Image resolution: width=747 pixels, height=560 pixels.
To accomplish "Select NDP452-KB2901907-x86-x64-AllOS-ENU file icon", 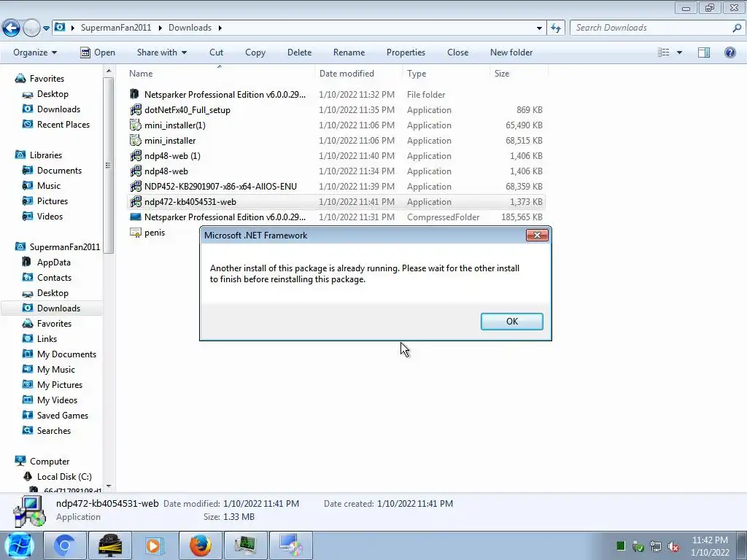I will [136, 186].
